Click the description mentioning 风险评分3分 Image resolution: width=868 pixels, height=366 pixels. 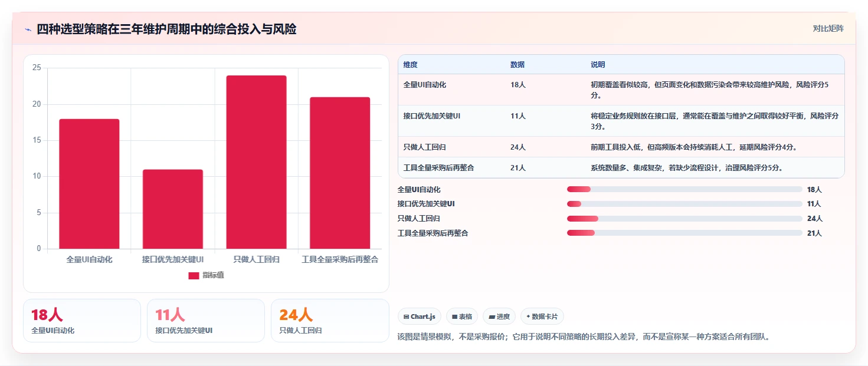(x=715, y=121)
